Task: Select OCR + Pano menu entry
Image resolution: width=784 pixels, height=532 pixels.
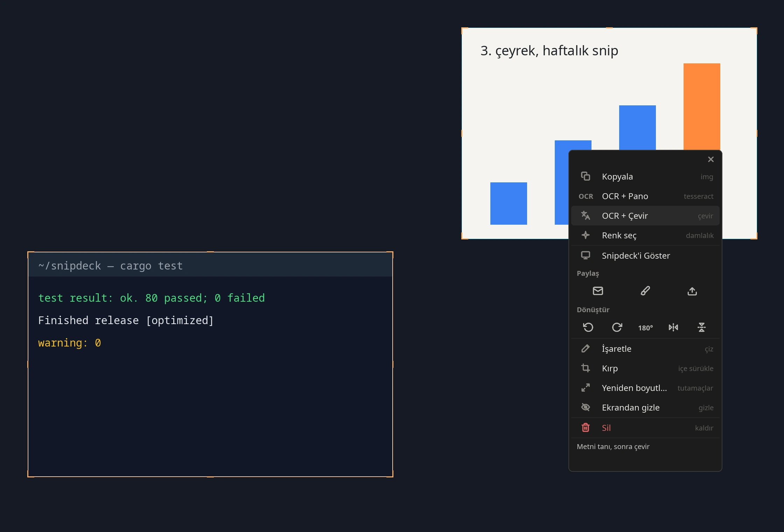Action: pos(645,196)
